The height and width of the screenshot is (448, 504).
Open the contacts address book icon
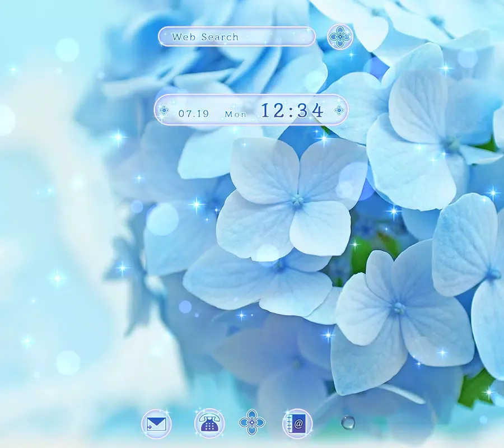coord(297,423)
